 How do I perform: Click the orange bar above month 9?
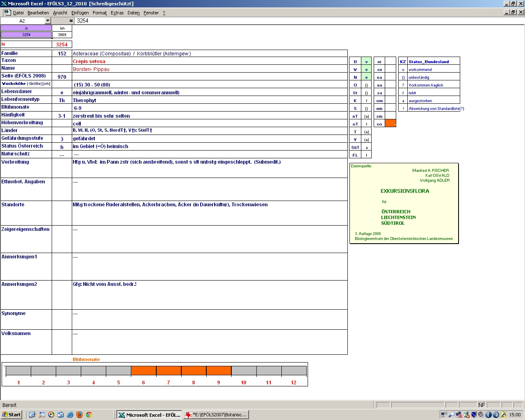coord(219,371)
